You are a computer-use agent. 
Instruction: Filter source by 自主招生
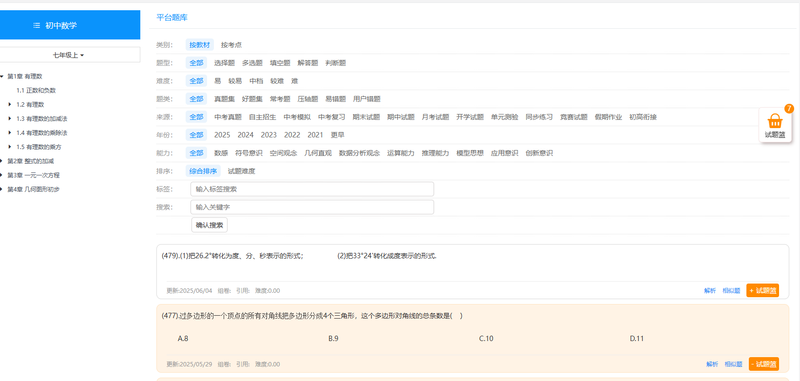tap(262, 117)
